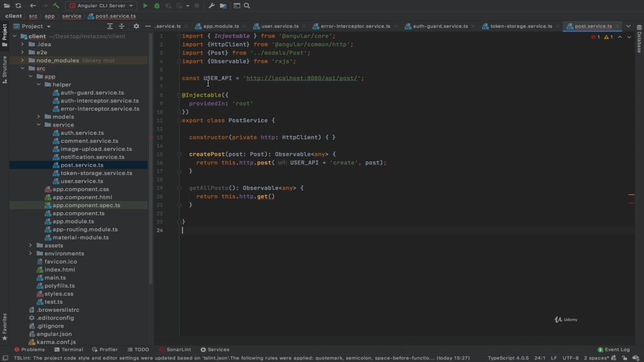Click the reload/synchronize icon in toolbar
Viewport: 644px width, 362px height.
[18, 6]
